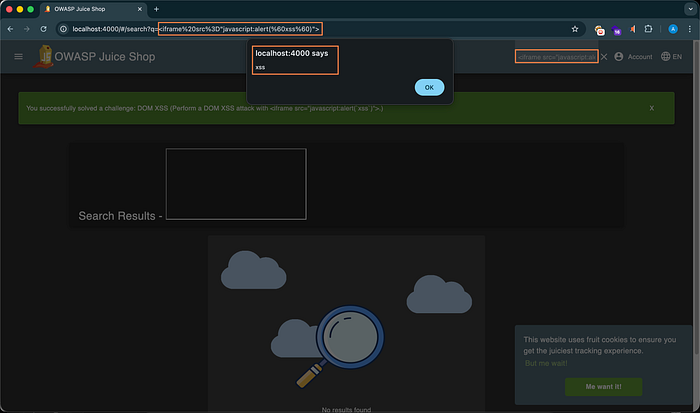This screenshot has width=700, height=413.
Task: Bookmark this page with star icon
Action: (x=575, y=29)
